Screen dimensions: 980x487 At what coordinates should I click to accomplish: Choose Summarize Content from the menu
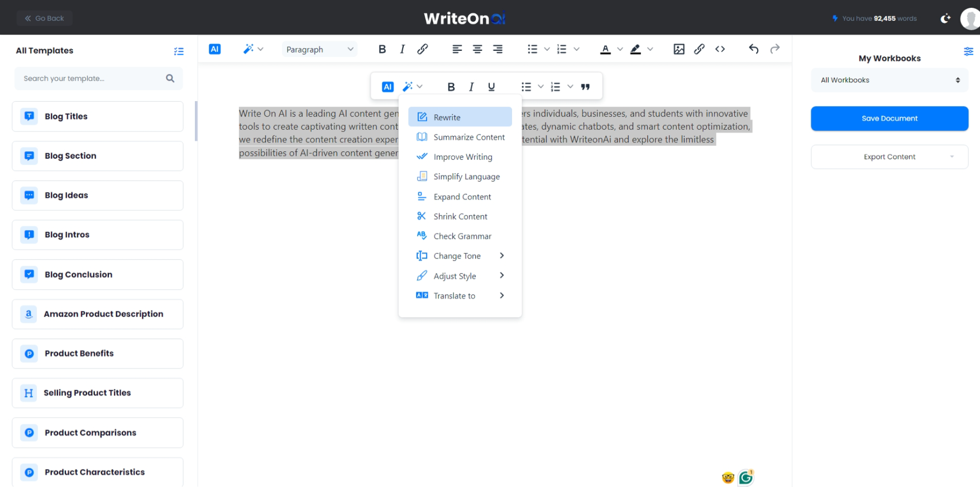coord(460,137)
